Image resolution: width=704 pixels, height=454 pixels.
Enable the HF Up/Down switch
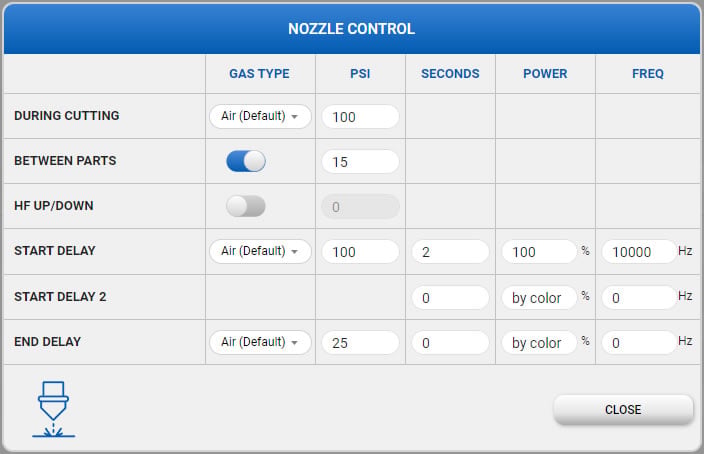click(x=246, y=206)
